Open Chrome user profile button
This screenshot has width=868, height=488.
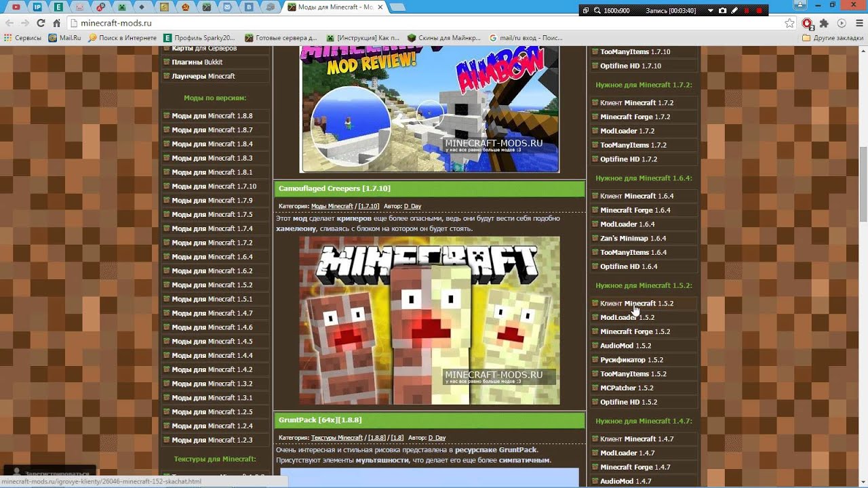[800, 5]
